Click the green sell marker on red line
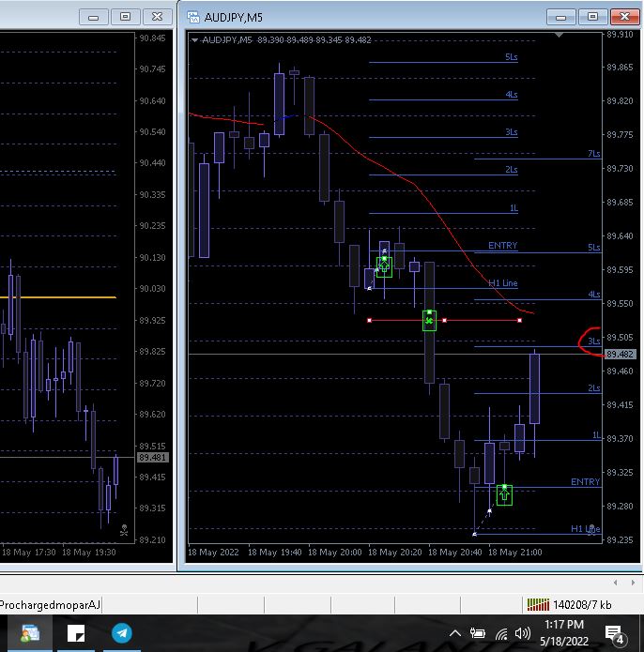Viewport: 644px width, 652px height. coord(429,321)
